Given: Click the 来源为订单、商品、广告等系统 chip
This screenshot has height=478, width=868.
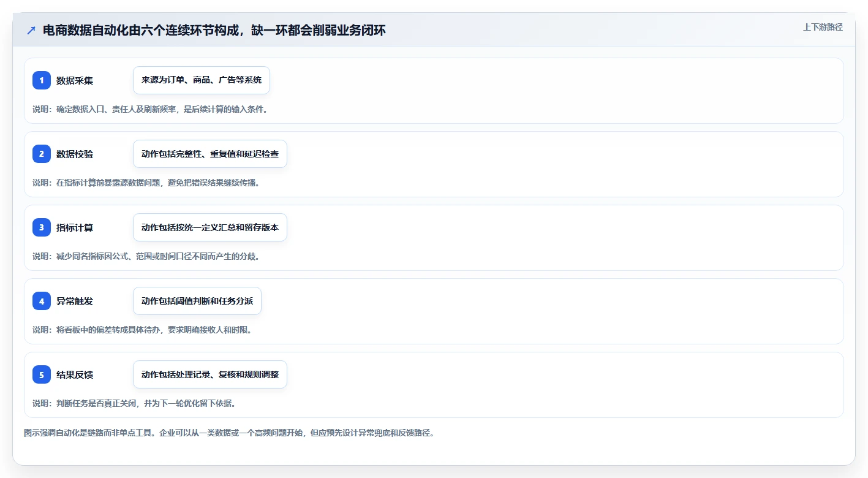Looking at the screenshot, I should (202, 80).
